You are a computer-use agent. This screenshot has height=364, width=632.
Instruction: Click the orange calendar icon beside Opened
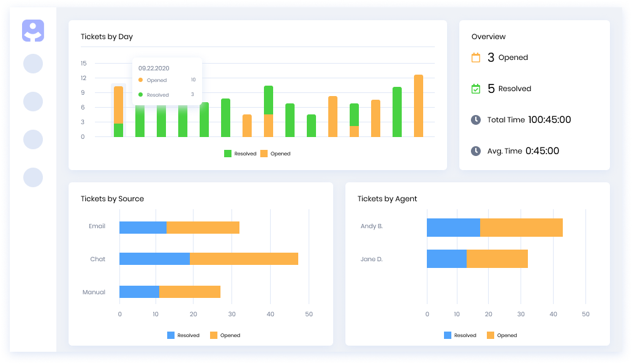point(476,58)
